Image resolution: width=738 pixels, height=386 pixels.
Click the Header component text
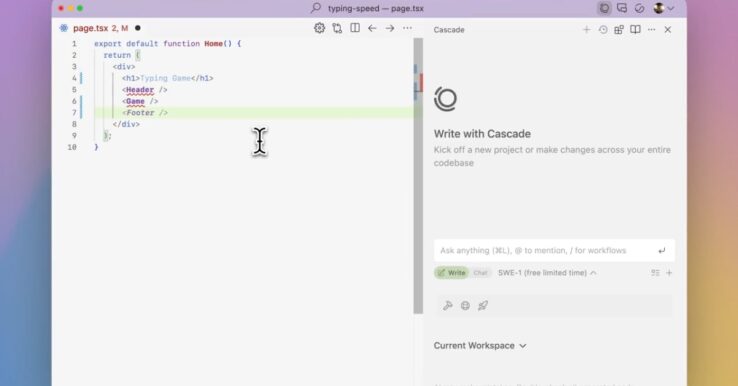point(140,89)
